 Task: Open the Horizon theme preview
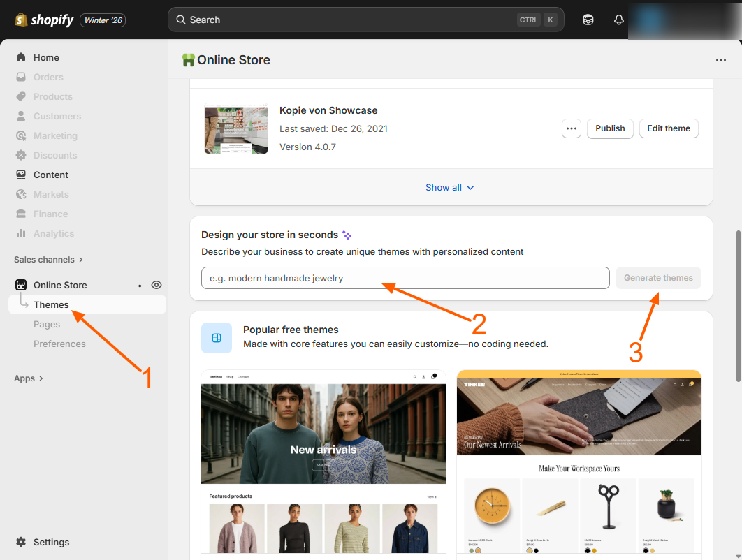tap(323, 462)
